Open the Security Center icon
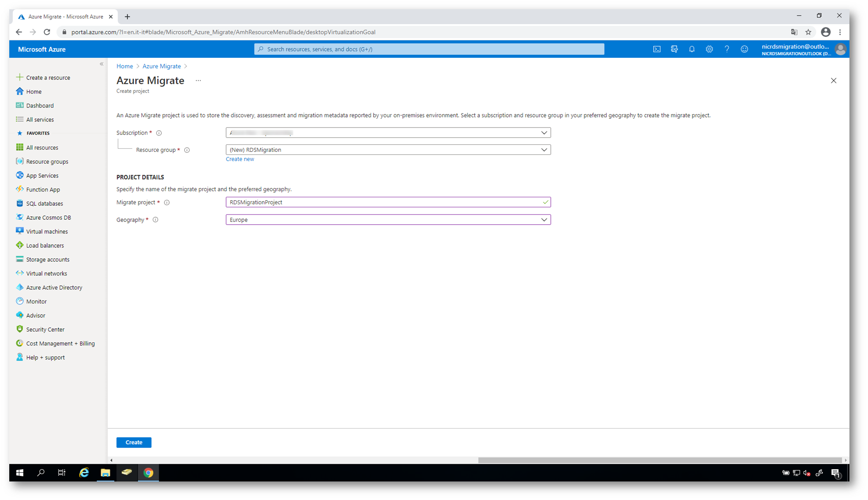 (x=19, y=329)
